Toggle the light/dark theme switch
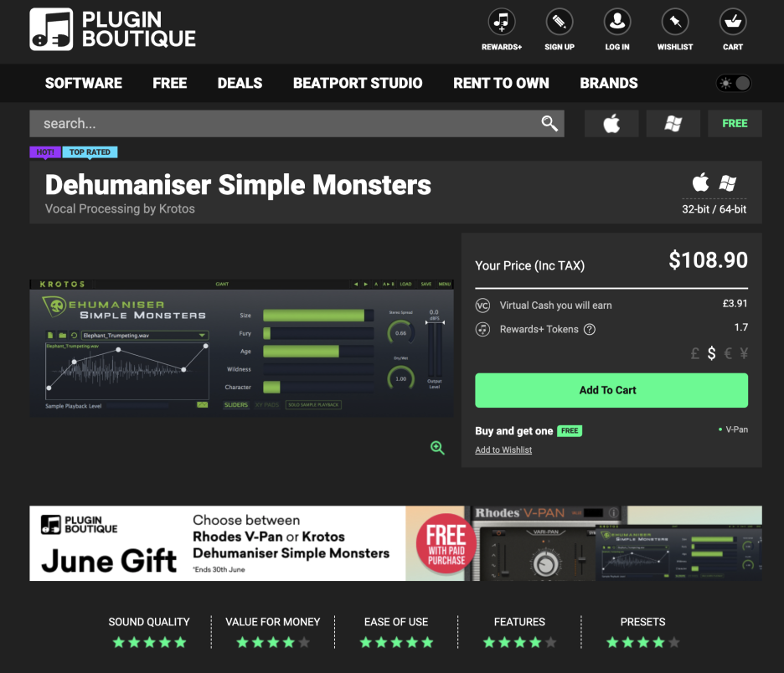This screenshot has height=673, width=784. click(x=734, y=83)
